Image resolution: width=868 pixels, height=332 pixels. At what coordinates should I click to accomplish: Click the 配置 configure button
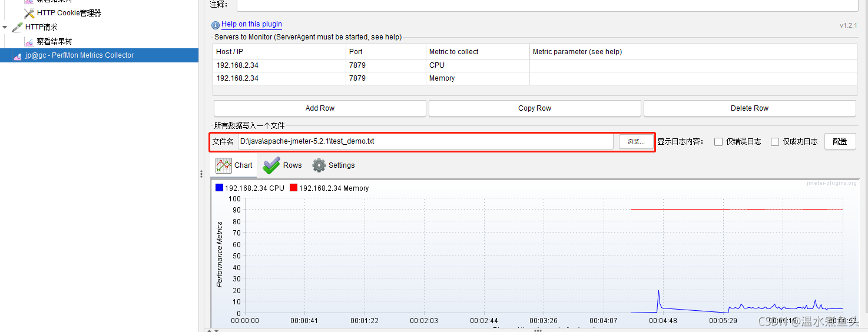coord(840,141)
